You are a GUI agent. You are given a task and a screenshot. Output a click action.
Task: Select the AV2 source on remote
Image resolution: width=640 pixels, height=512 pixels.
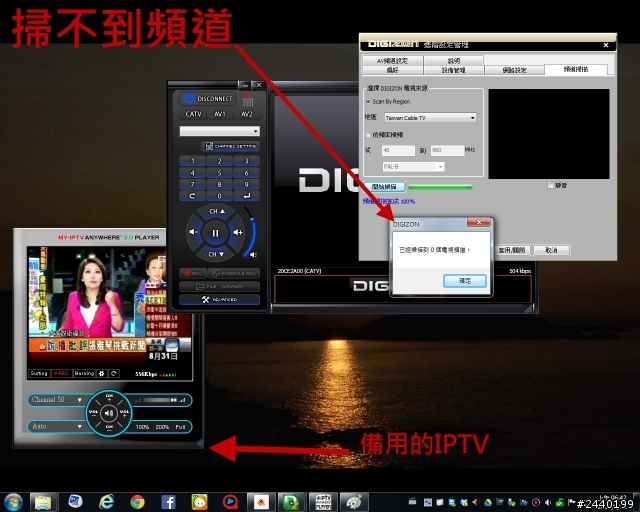click(247, 114)
